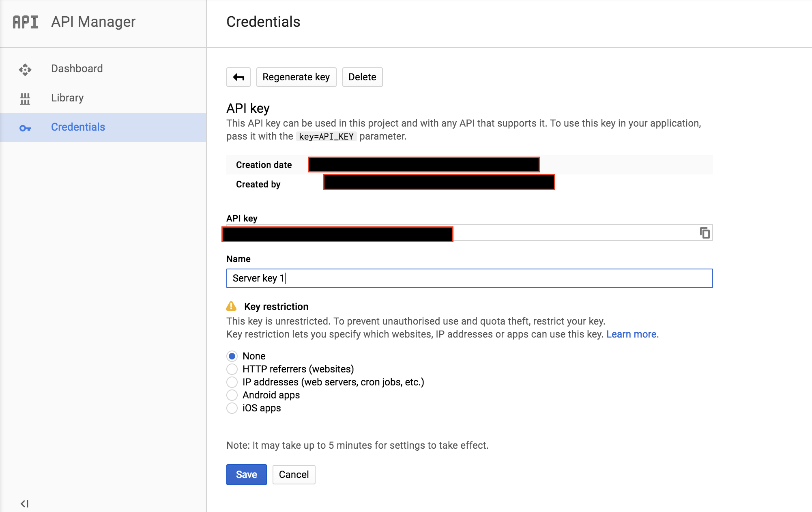812x512 pixels.
Task: Pick Android apps restriction
Action: (232, 395)
